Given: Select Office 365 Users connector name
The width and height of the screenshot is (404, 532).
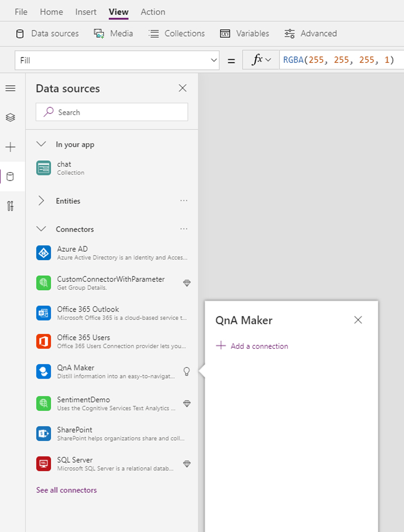Looking at the screenshot, I should coord(84,337).
